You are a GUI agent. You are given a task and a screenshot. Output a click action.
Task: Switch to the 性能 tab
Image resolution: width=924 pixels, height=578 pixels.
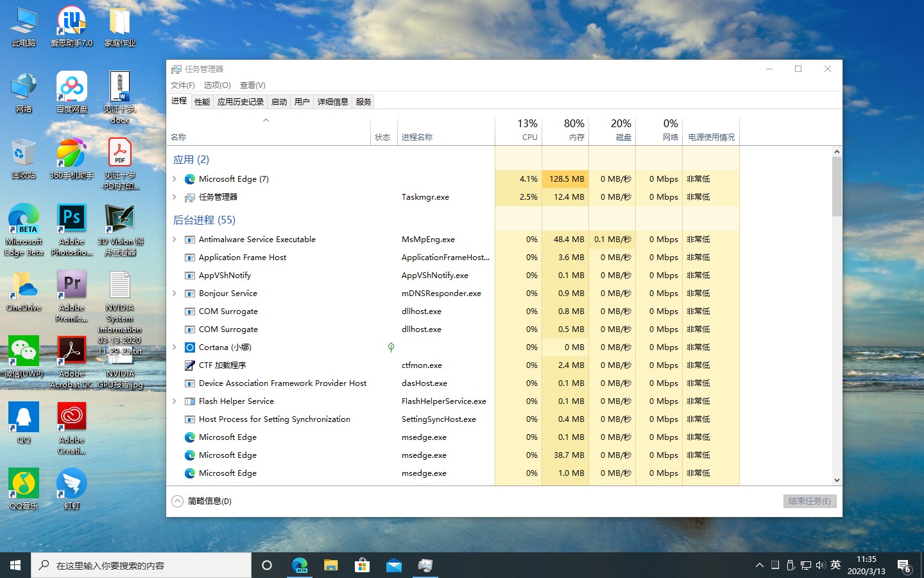(x=202, y=102)
